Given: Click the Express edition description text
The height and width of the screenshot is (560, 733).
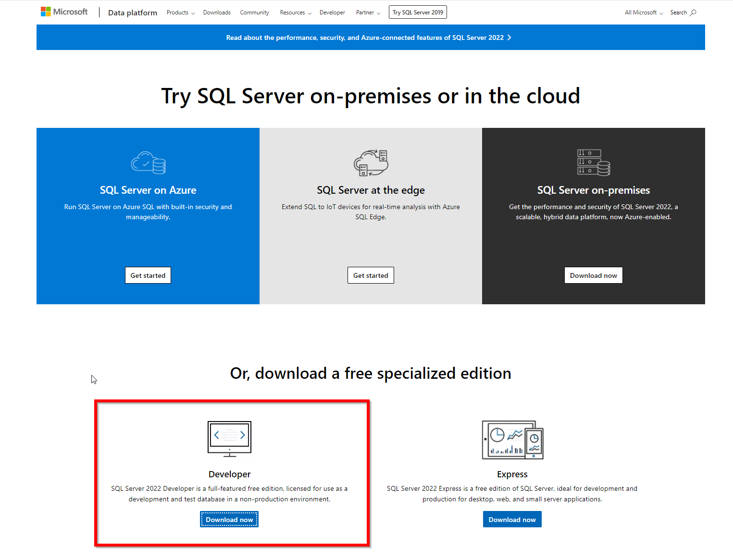Looking at the screenshot, I should [x=512, y=494].
